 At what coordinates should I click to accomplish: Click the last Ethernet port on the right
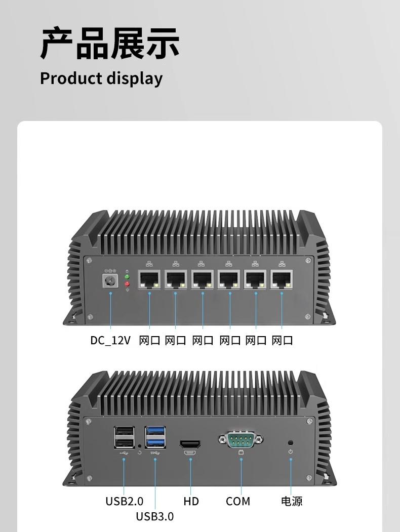[281, 279]
